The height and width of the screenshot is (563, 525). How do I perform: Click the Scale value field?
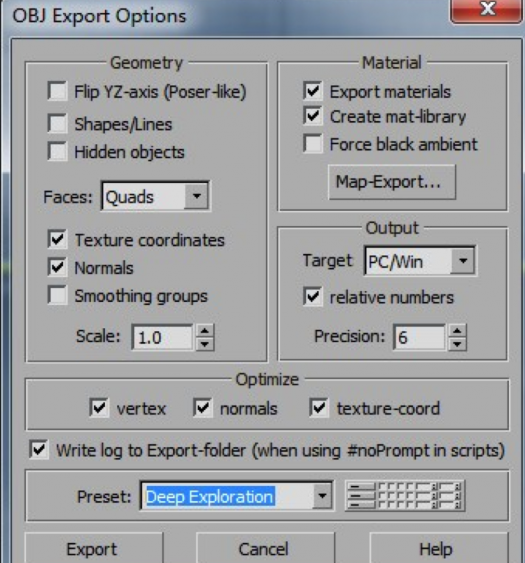pyautogui.click(x=163, y=337)
